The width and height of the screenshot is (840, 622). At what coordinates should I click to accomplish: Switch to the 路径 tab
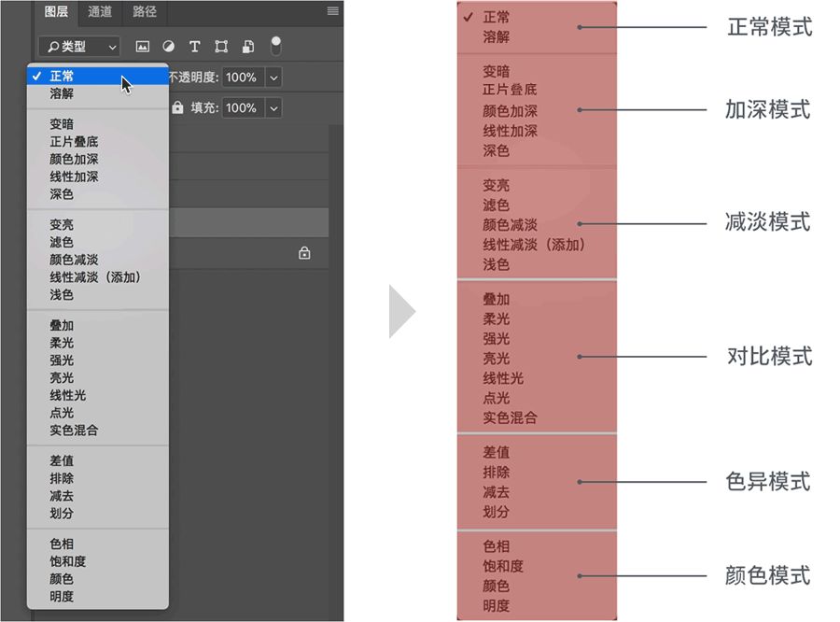point(144,12)
